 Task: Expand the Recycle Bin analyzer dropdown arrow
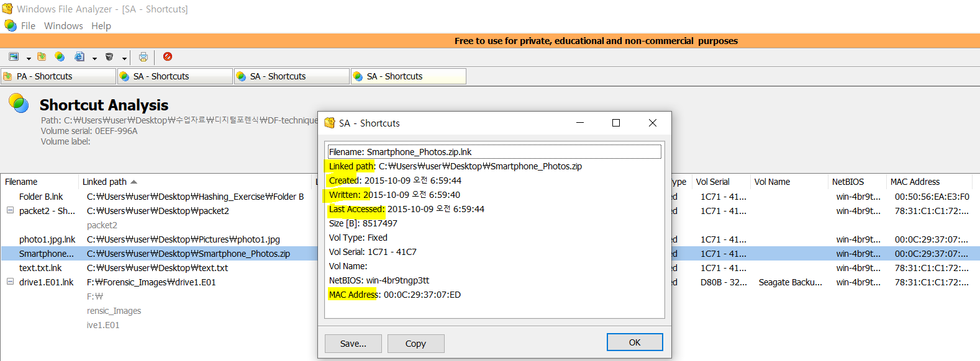click(x=124, y=58)
